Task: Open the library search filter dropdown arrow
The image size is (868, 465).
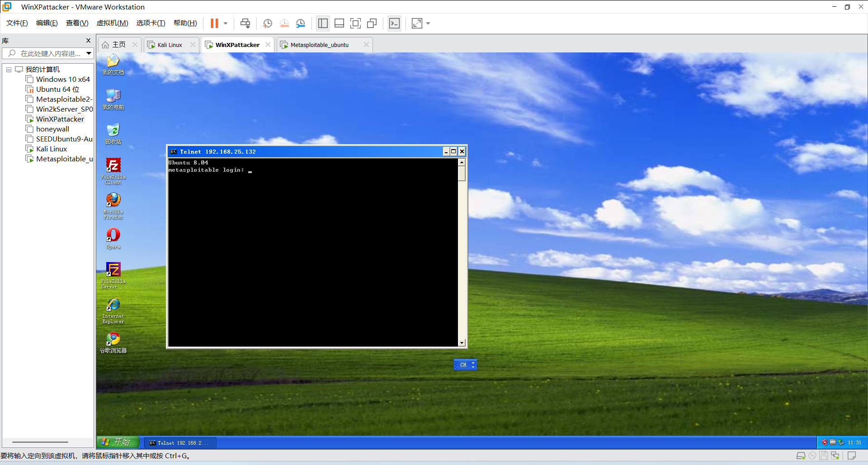Action: point(89,53)
